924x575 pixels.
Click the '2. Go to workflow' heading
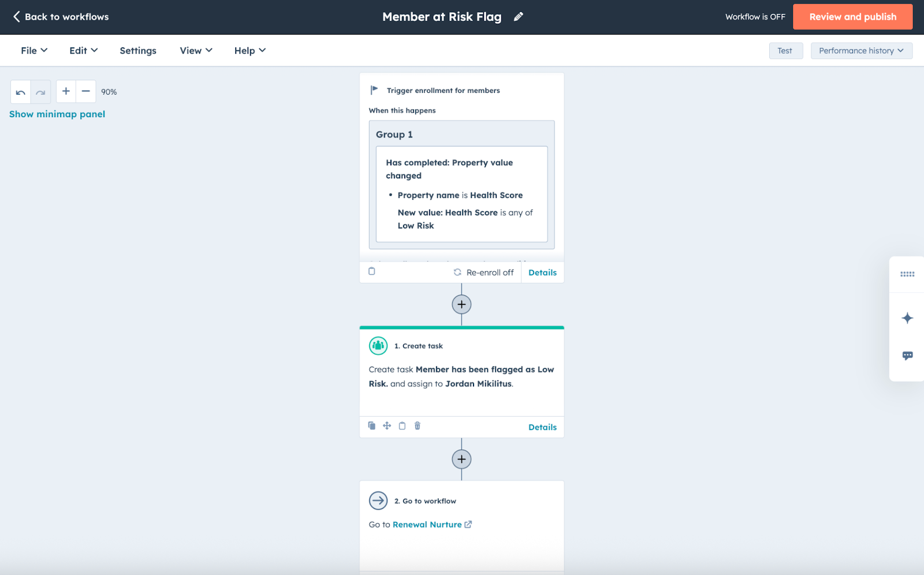(x=425, y=501)
